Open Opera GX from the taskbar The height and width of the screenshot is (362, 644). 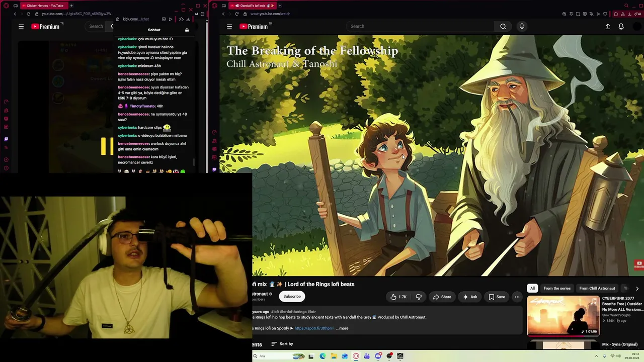point(356,356)
